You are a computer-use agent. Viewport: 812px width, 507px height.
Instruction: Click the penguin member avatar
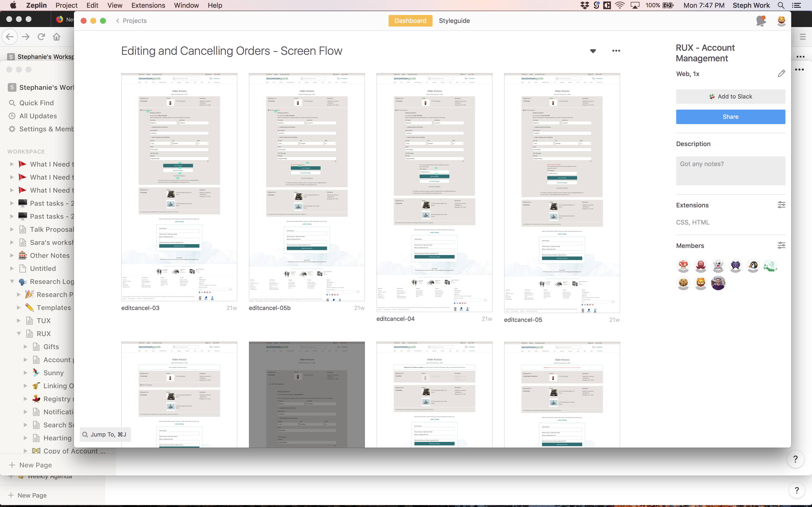click(x=753, y=266)
